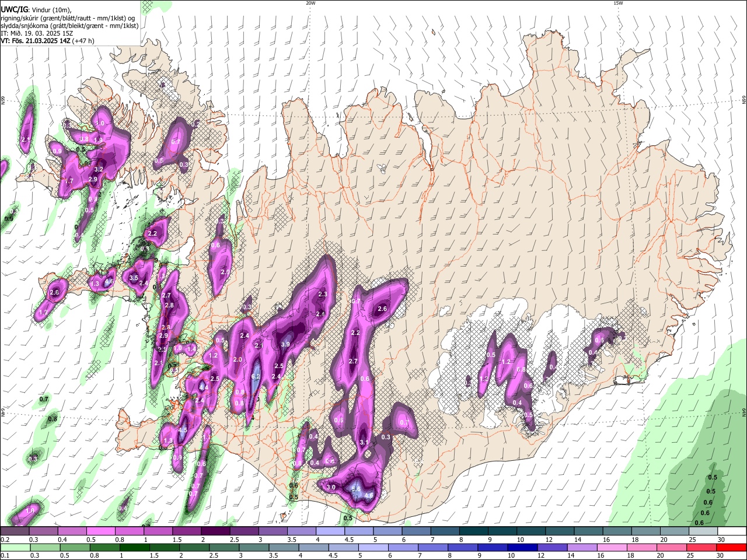Select upper legend swatch between 12 and 14
The height and width of the screenshot is (560, 747).
tap(560, 531)
